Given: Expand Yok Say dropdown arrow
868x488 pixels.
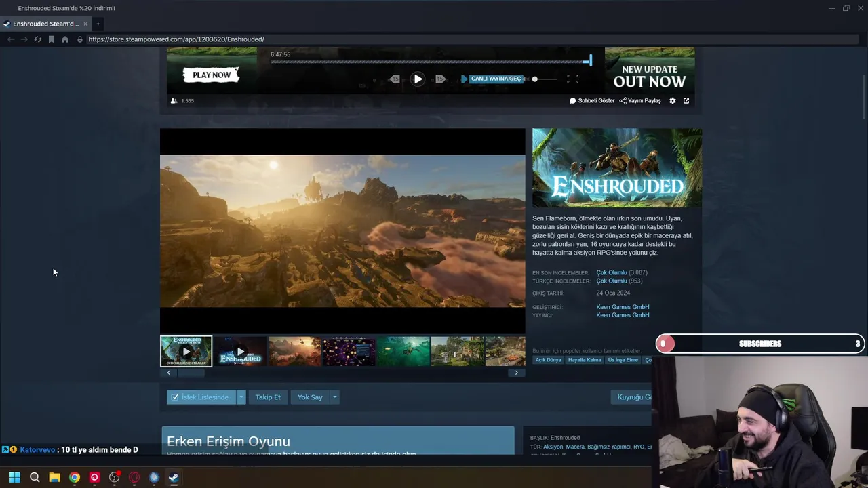Looking at the screenshot, I should [334, 397].
